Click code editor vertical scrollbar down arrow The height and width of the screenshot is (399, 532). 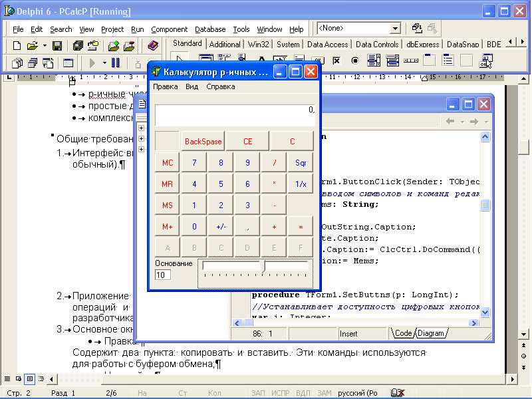point(485,313)
